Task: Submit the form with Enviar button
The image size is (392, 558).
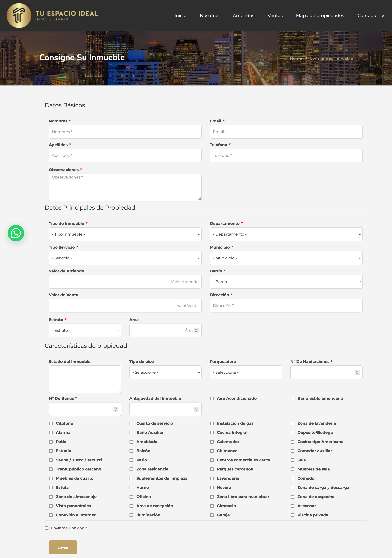Action: 63,547
